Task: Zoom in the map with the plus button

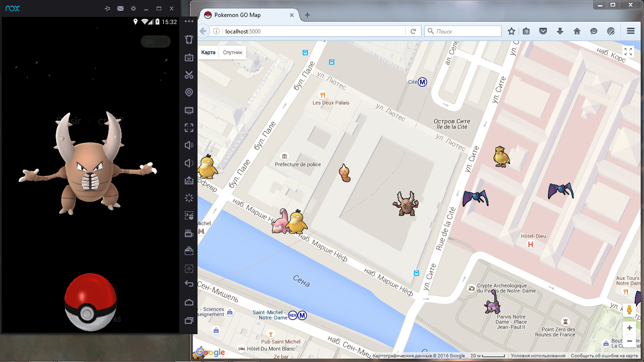Action: 629,328
